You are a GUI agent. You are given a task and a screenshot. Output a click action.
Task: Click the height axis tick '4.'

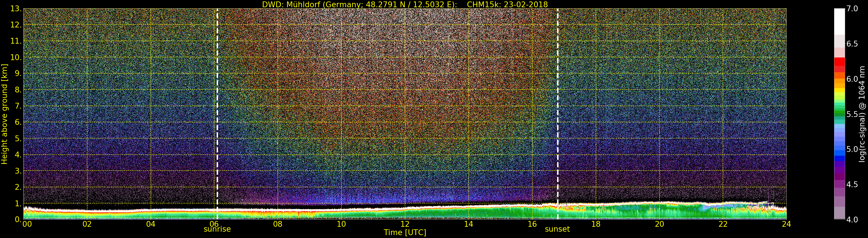point(18,155)
